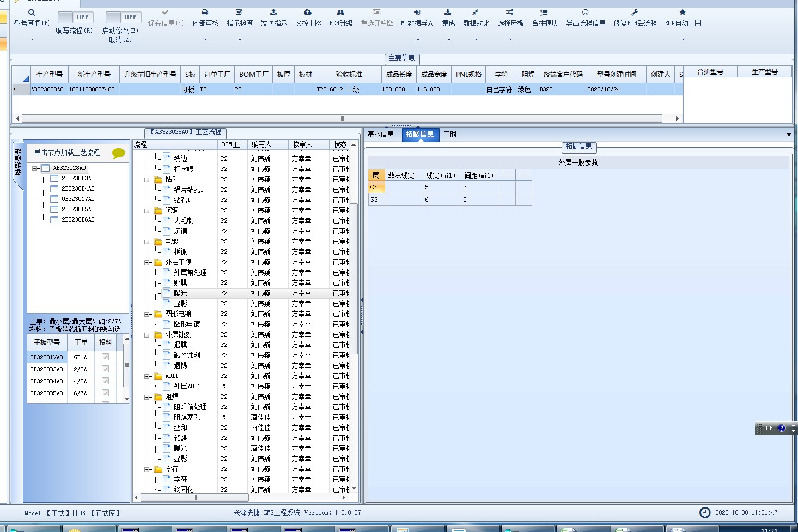Tick the checkbox beside tree node 2B3230D3A0

coord(54,178)
